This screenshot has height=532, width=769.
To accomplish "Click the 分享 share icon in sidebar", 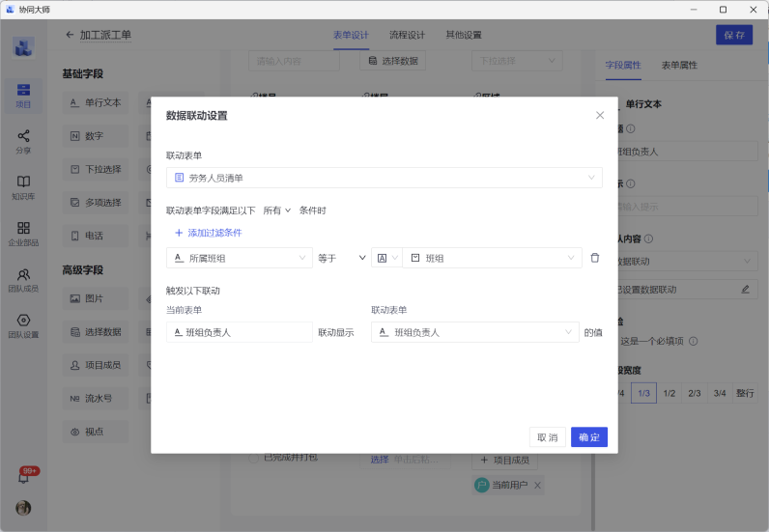I will click(x=23, y=141).
